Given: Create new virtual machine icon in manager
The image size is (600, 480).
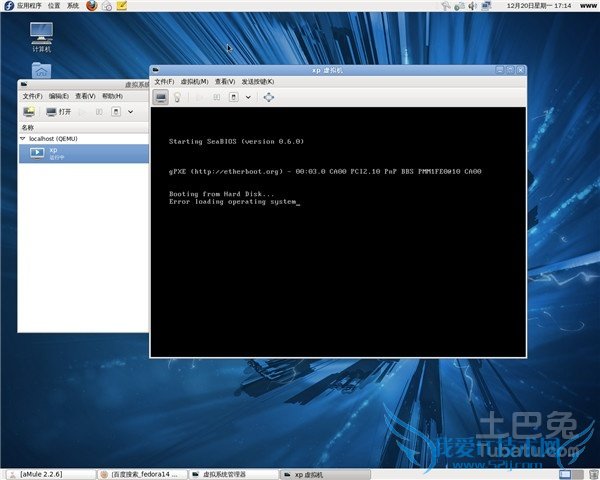Looking at the screenshot, I should pos(29,112).
